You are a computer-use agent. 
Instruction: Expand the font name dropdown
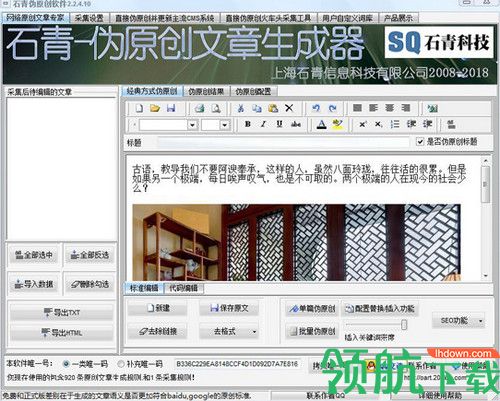click(192, 125)
